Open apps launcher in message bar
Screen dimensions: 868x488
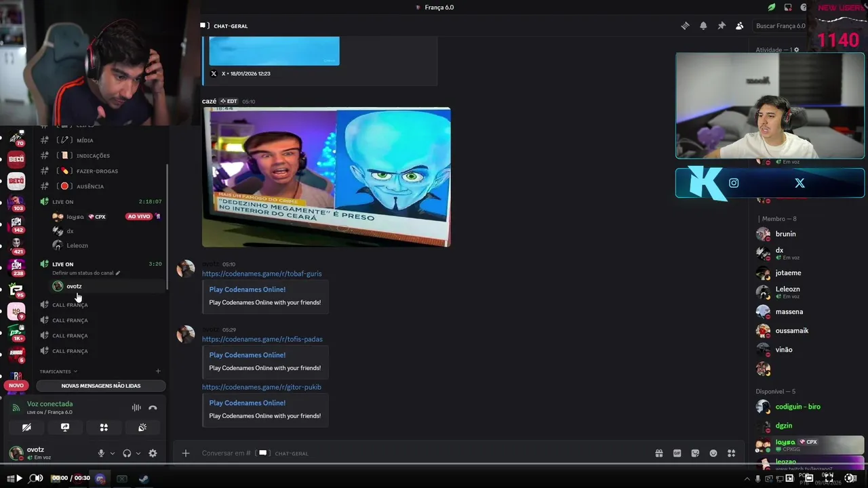coord(732,453)
